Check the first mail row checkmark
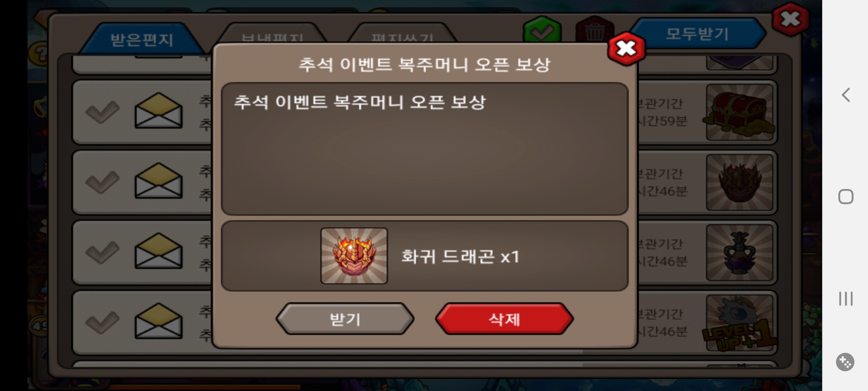The width and height of the screenshot is (868, 391). coord(102,112)
